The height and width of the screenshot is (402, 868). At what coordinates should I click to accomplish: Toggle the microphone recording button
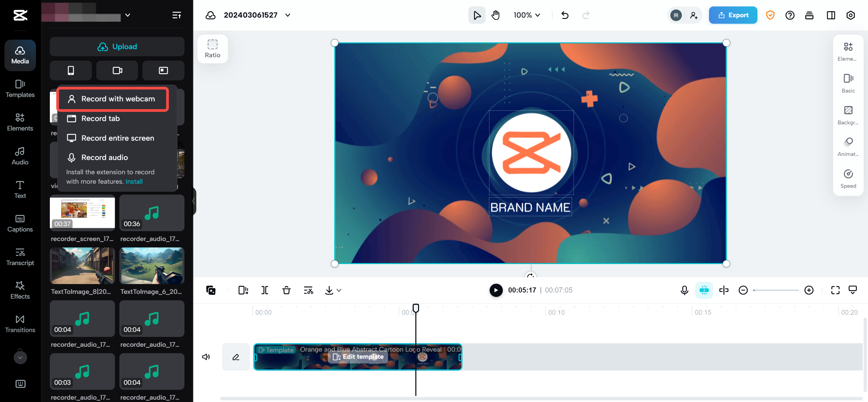coord(684,289)
